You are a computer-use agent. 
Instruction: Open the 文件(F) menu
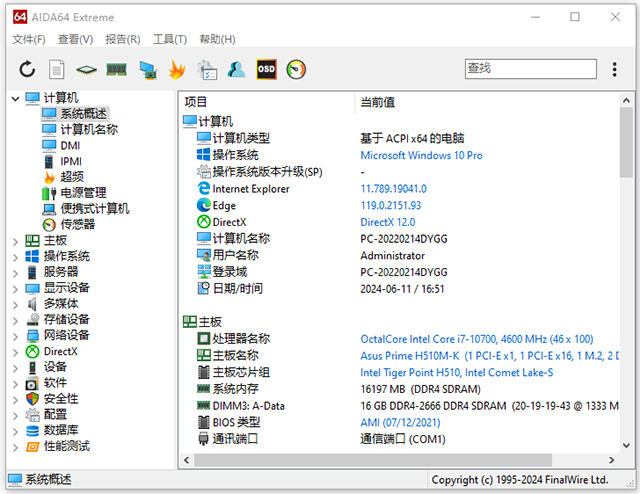29,39
